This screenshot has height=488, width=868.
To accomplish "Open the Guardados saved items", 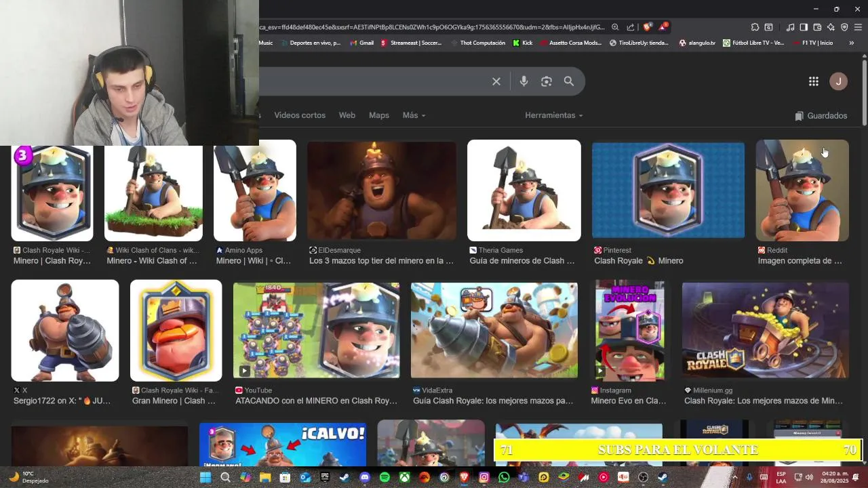I will pos(821,116).
